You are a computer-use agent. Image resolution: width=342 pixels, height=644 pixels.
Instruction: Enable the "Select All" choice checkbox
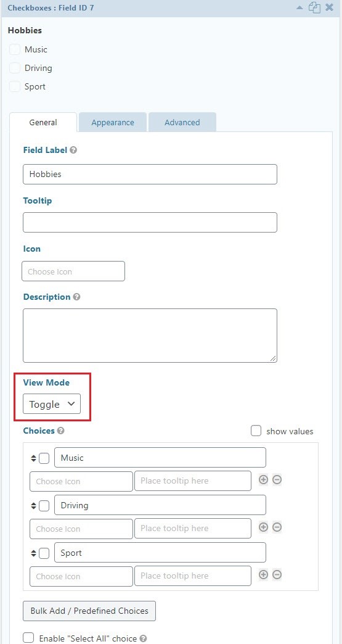coord(28,638)
